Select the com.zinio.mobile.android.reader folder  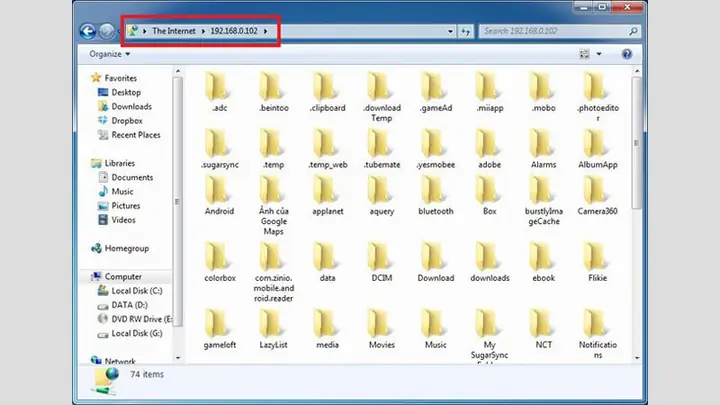[274, 272]
